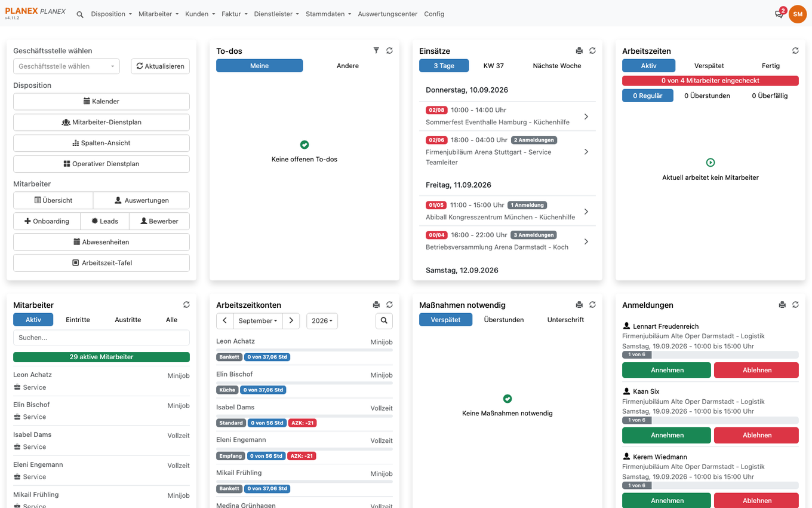Refresh the Arbeitszeitkonten panel
Screen dimensions: 812x508
(x=389, y=305)
